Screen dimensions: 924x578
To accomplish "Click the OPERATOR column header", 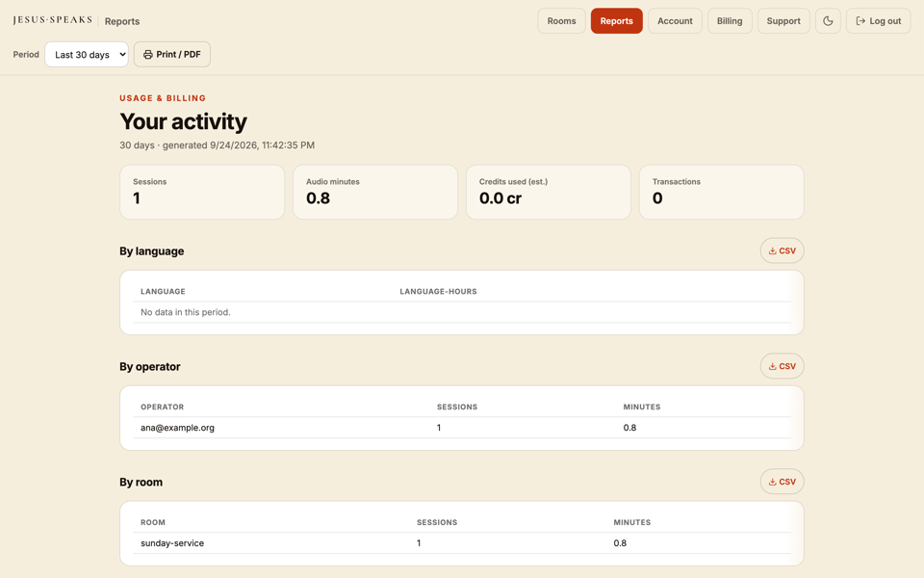I will (162, 407).
